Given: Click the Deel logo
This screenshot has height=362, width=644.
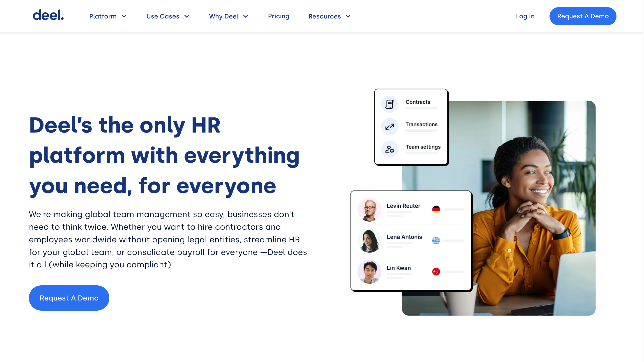Looking at the screenshot, I should pos(48,15).
